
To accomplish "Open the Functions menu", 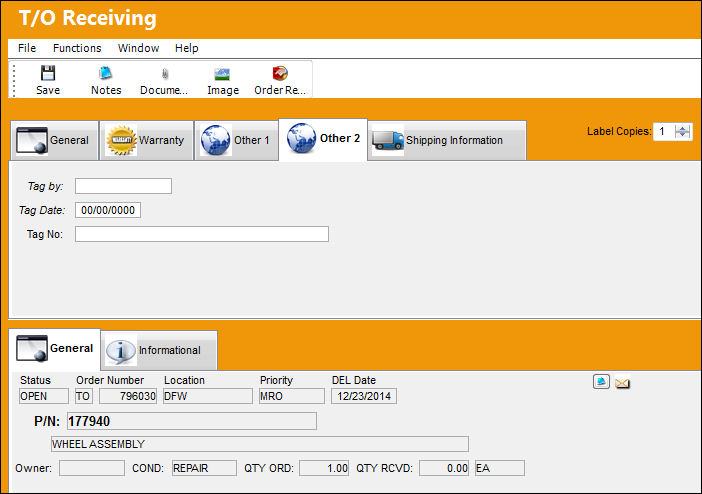I will [77, 48].
